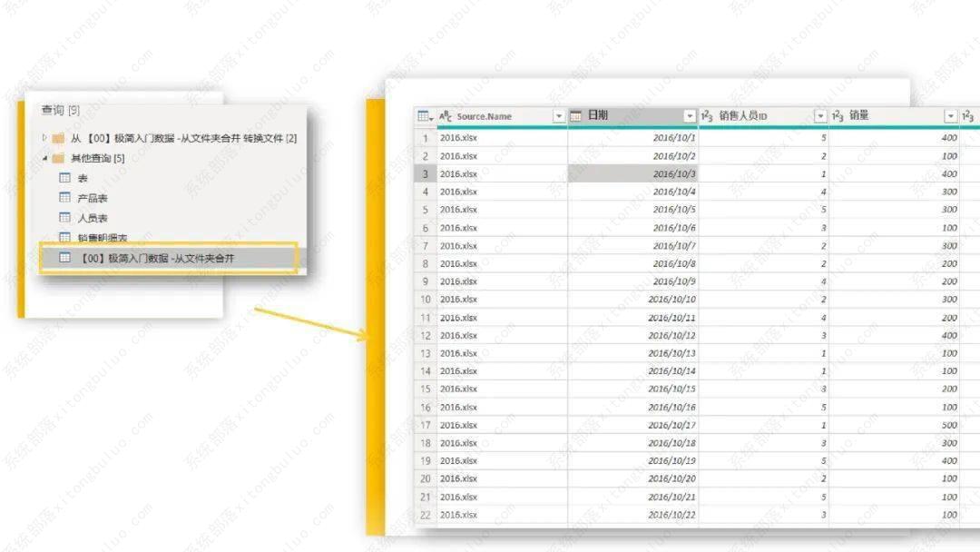Click the 日期 column header
The width and height of the screenshot is (980, 552).
pyautogui.click(x=597, y=115)
